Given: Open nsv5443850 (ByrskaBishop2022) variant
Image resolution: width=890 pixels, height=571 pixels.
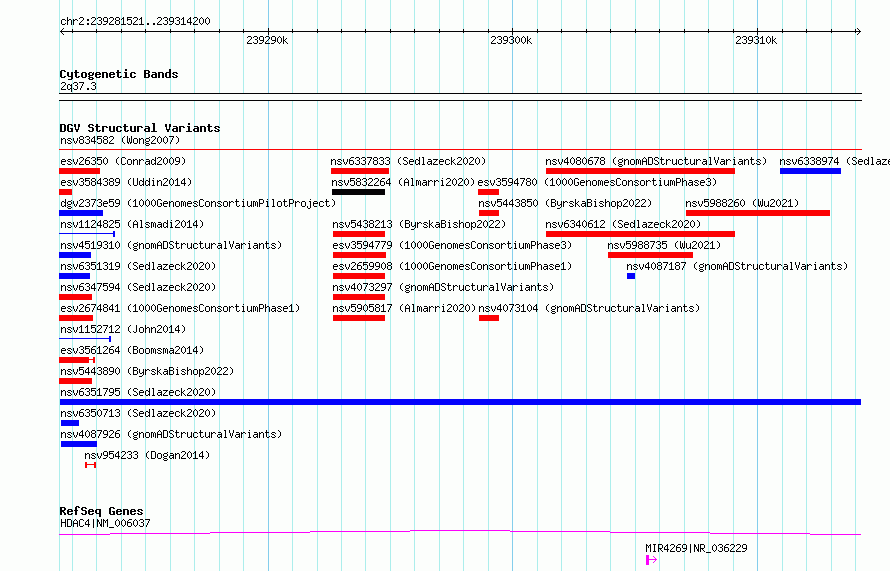Looking at the screenshot, I should [565, 203].
